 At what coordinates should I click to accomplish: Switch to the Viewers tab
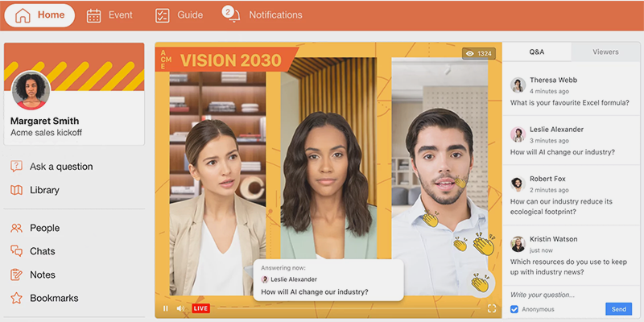tap(605, 52)
